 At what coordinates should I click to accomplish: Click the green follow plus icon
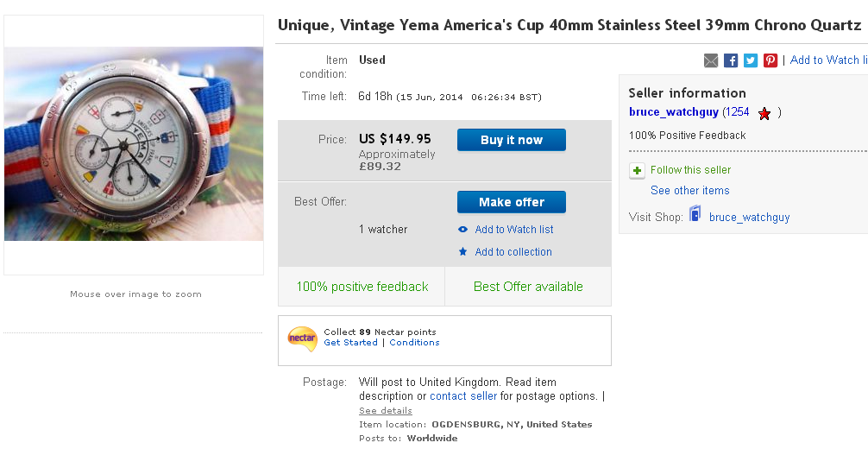638,171
